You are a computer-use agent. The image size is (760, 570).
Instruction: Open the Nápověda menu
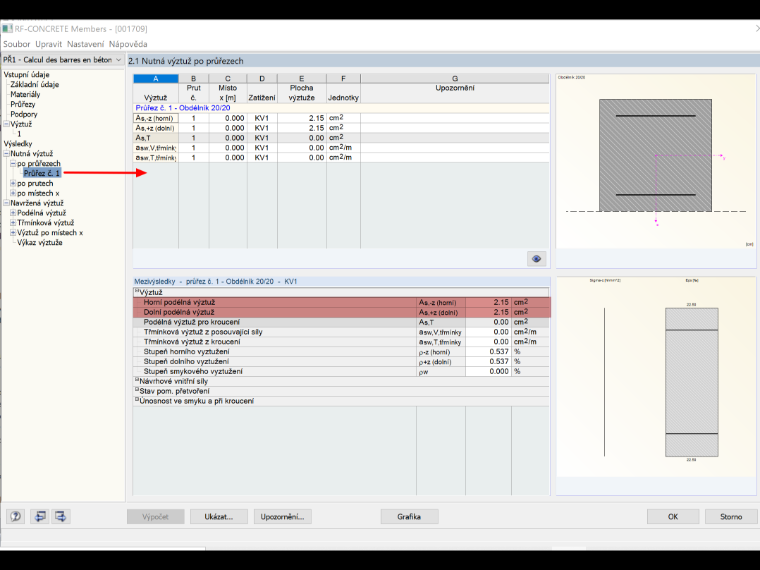point(128,44)
